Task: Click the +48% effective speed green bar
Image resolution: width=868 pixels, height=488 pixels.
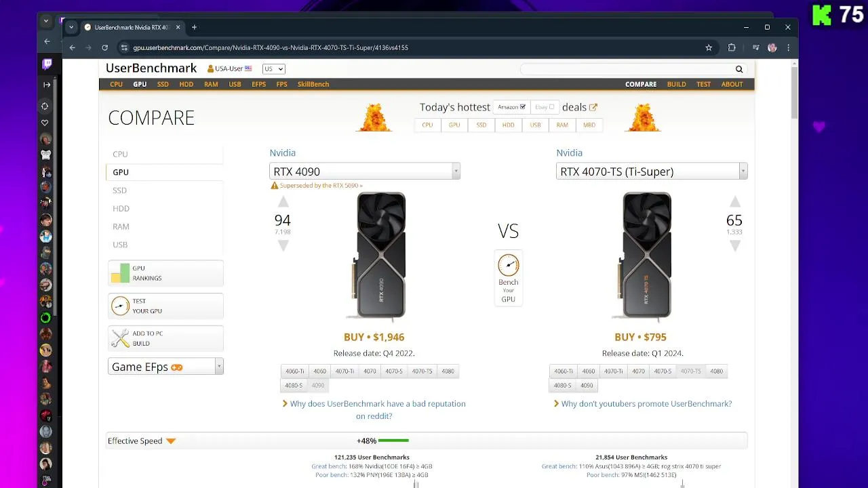Action: pyautogui.click(x=393, y=441)
